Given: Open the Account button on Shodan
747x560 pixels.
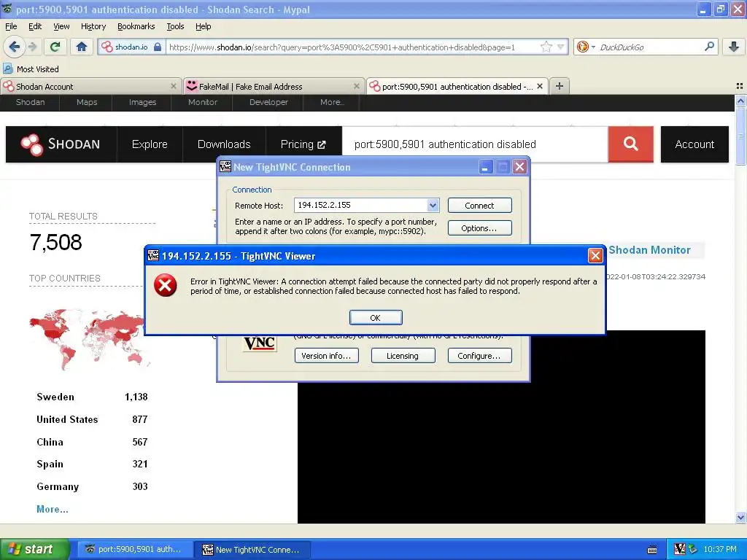Looking at the screenshot, I should [694, 144].
